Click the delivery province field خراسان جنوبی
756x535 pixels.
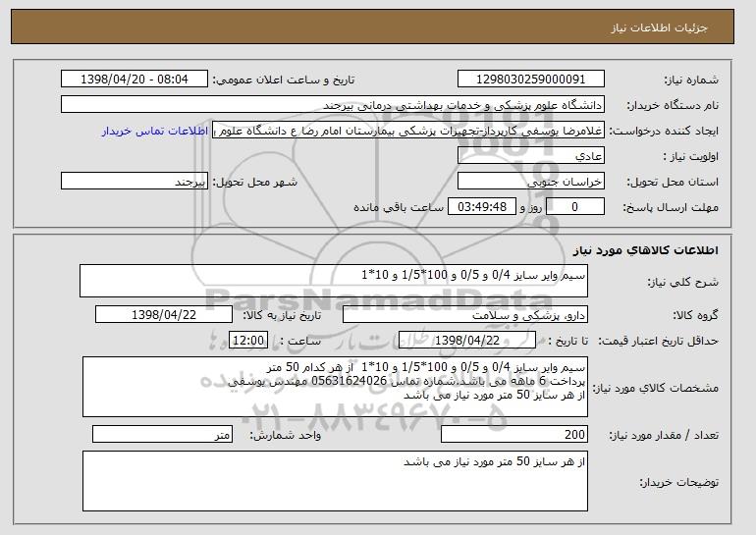pyautogui.click(x=531, y=182)
